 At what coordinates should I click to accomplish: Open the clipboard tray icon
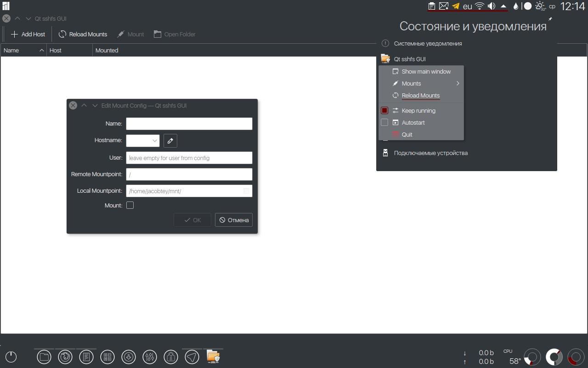[x=432, y=6]
